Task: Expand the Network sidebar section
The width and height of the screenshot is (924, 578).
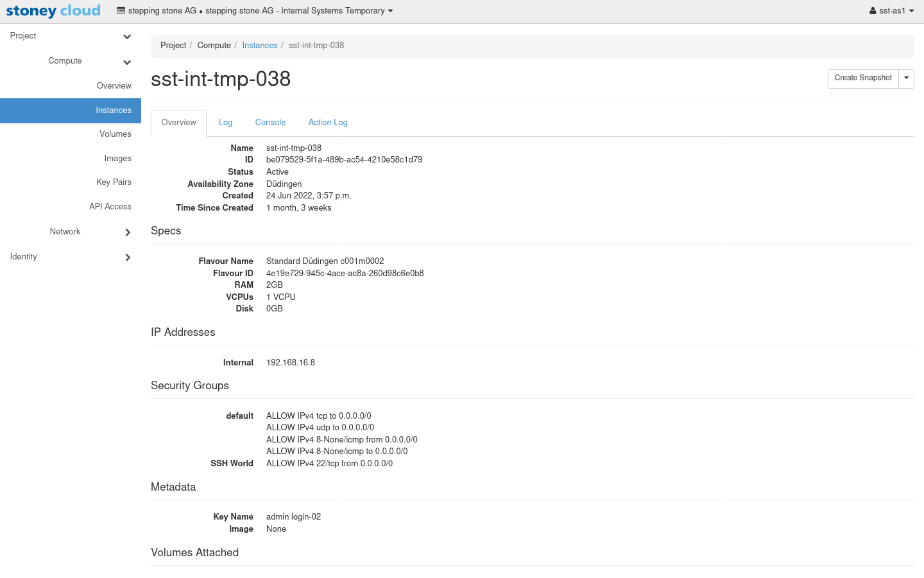Action: (x=127, y=232)
